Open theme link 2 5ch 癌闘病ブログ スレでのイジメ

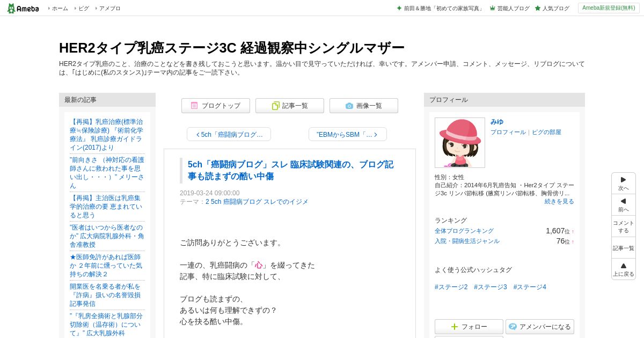coord(257,202)
